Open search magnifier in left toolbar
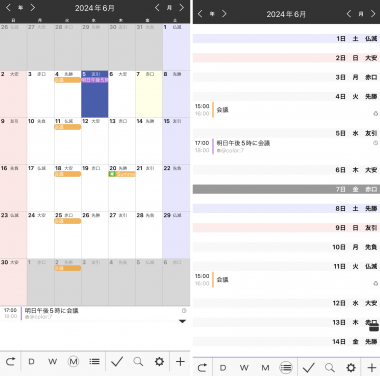Viewport: 380px width, 376px height. (138, 362)
